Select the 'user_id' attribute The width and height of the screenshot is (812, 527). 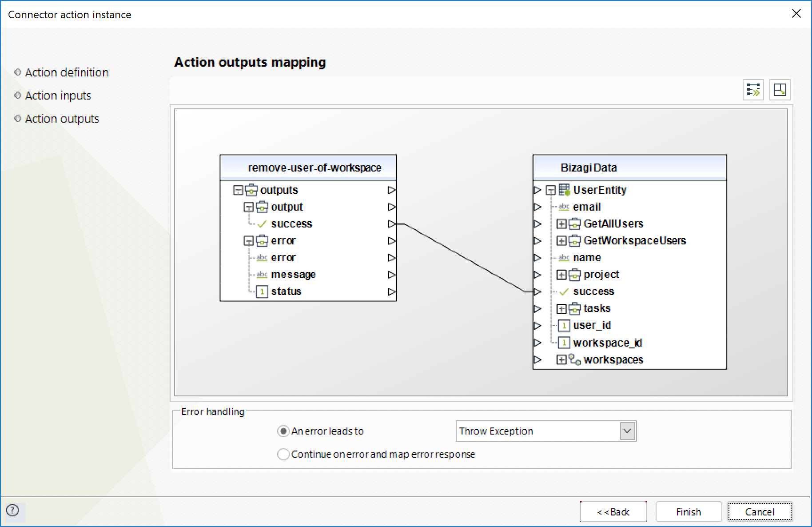click(592, 325)
